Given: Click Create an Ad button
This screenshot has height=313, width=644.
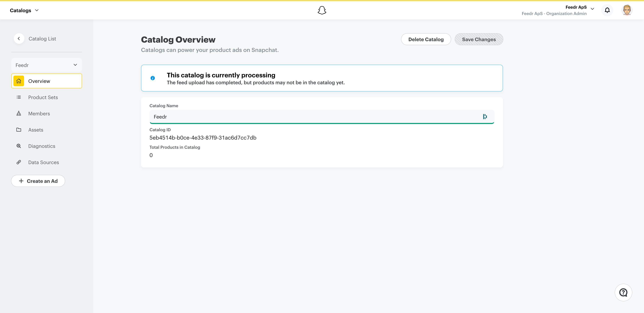Looking at the screenshot, I should click(38, 181).
